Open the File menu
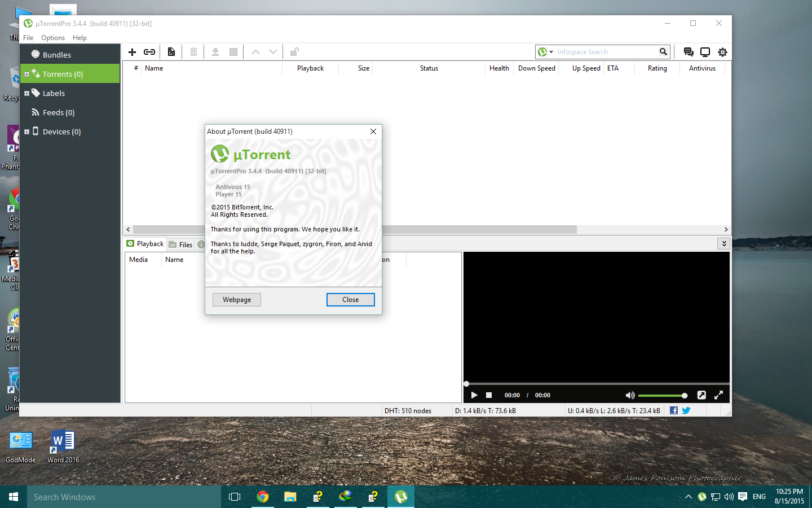Image resolution: width=812 pixels, height=508 pixels. [x=28, y=38]
